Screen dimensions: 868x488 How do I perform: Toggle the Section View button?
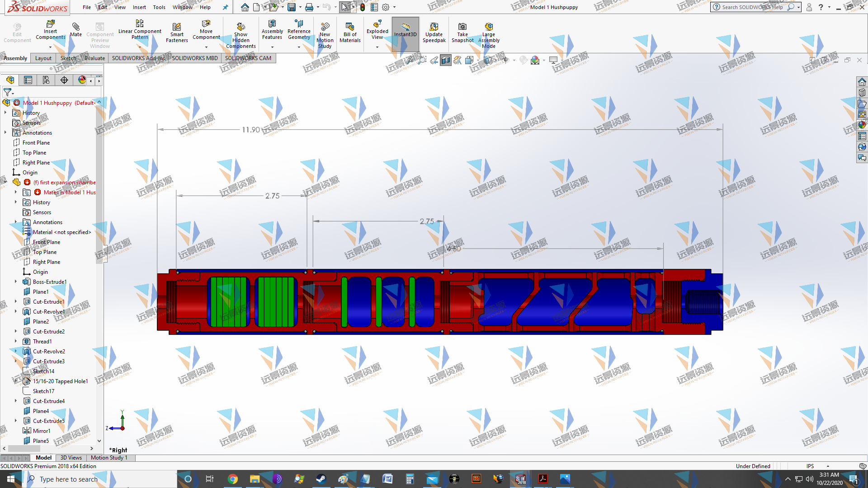pyautogui.click(x=446, y=60)
